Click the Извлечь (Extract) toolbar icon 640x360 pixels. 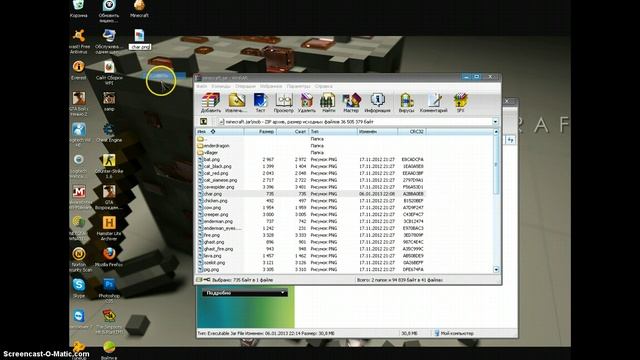pyautogui.click(x=236, y=102)
